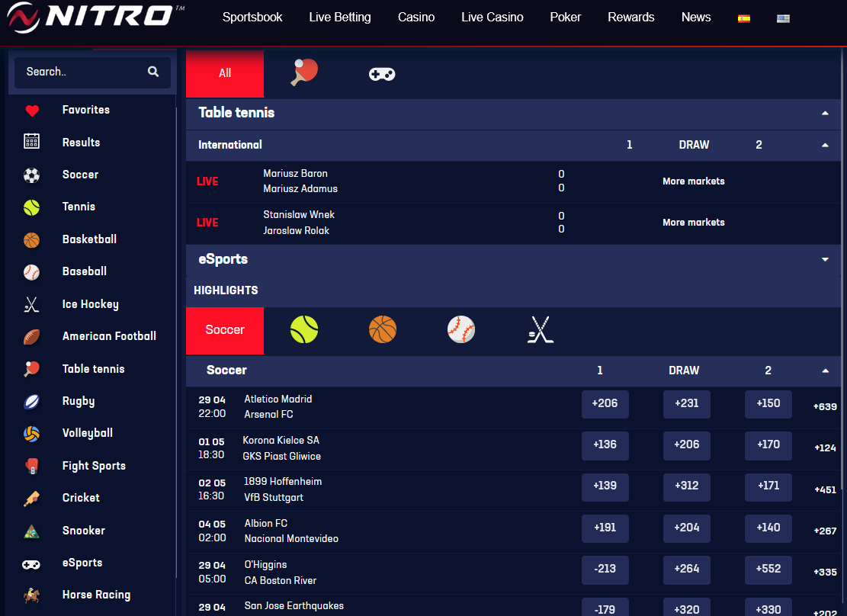
Task: Click the Soccer ball sidebar icon
Action: pos(31,175)
